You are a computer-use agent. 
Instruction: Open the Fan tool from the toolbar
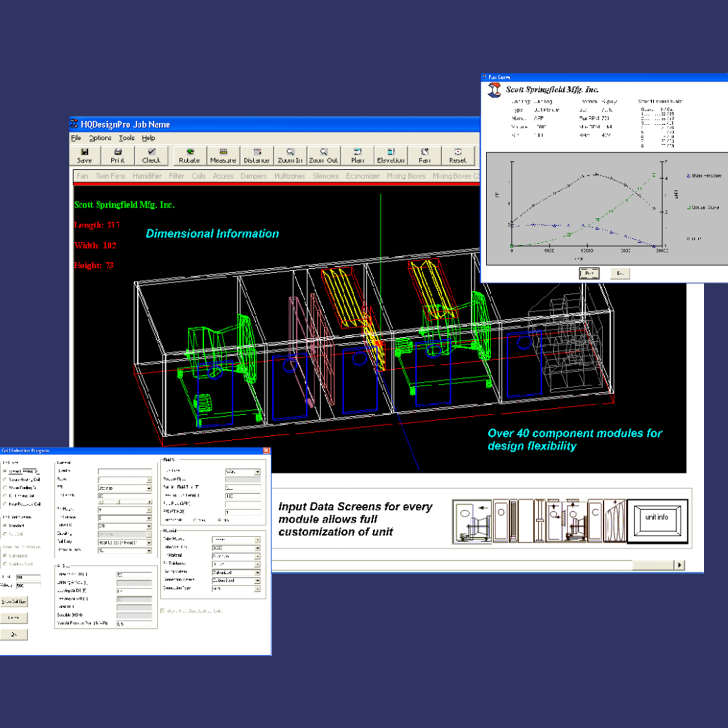click(424, 155)
